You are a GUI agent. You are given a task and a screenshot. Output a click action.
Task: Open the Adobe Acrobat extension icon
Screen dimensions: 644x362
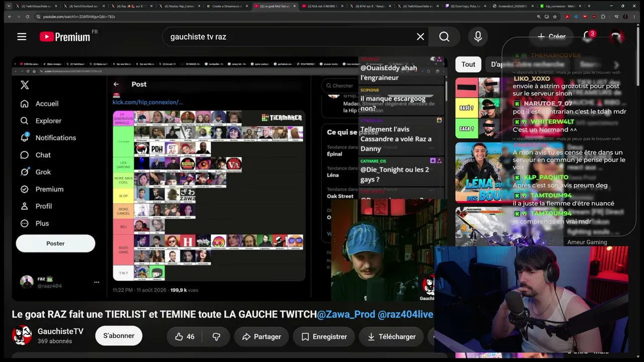coord(567,17)
